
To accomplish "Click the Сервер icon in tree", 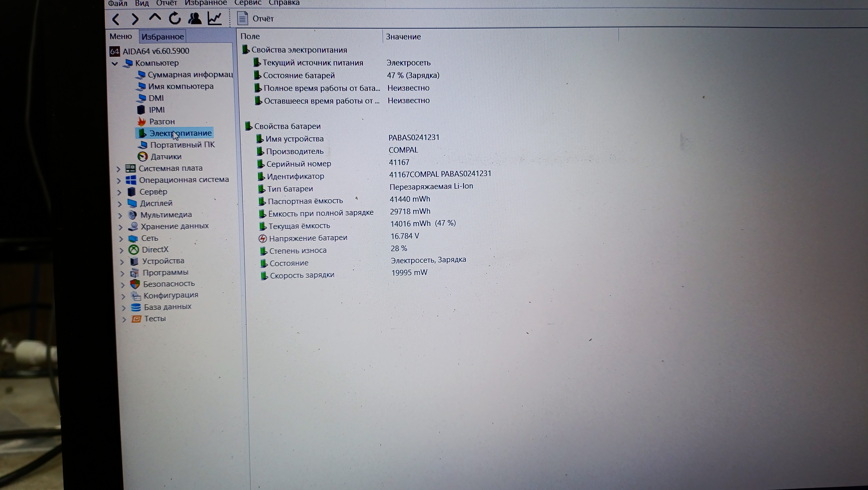I will click(x=131, y=192).
